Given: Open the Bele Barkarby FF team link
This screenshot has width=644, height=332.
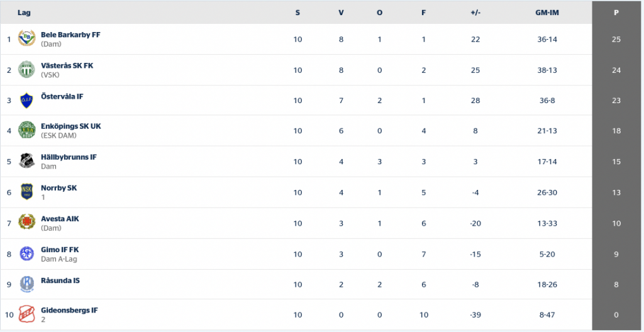Looking at the screenshot, I should click(70, 35).
